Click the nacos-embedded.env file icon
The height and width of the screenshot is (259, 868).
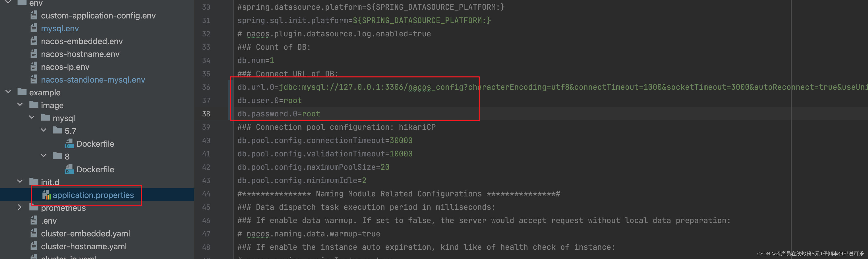coord(34,41)
